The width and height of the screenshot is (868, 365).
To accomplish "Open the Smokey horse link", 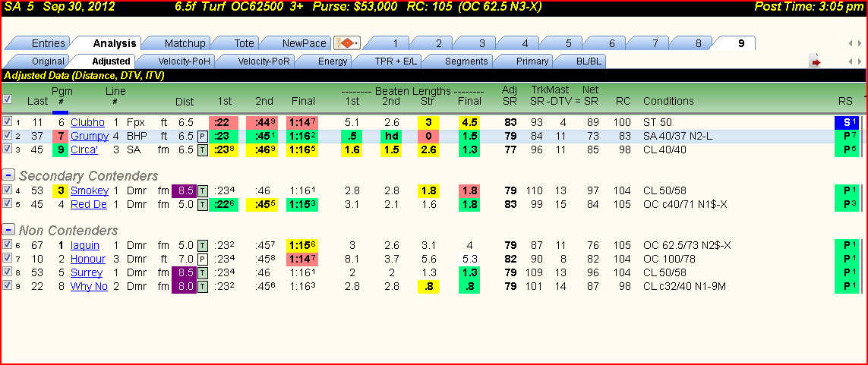I will click(90, 190).
